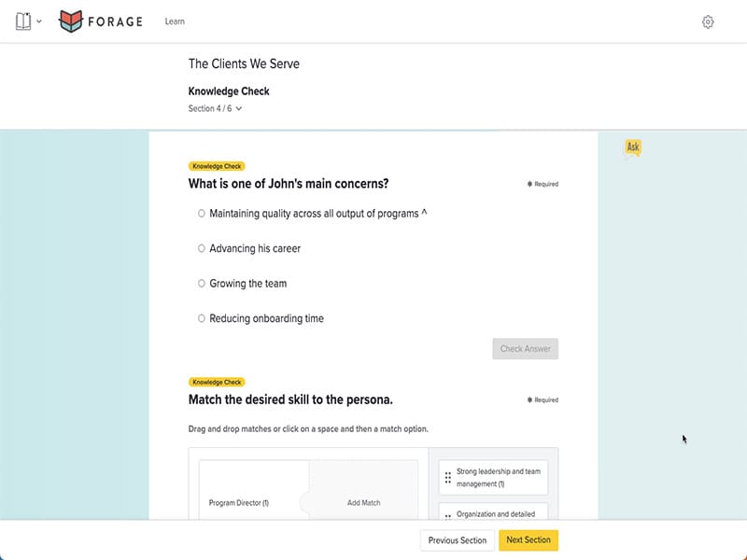Click the Forage logo
Screen dimensions: 747x560
[x=101, y=21]
